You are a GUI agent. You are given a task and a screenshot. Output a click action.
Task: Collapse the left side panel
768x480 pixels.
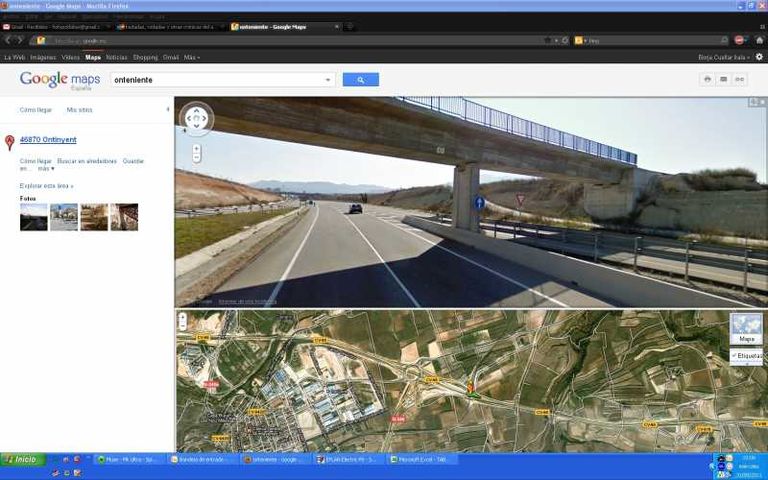tap(167, 109)
